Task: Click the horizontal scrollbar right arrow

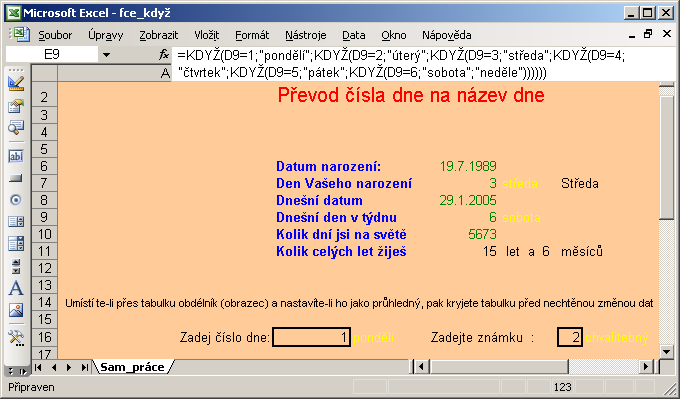Action: 646,367
